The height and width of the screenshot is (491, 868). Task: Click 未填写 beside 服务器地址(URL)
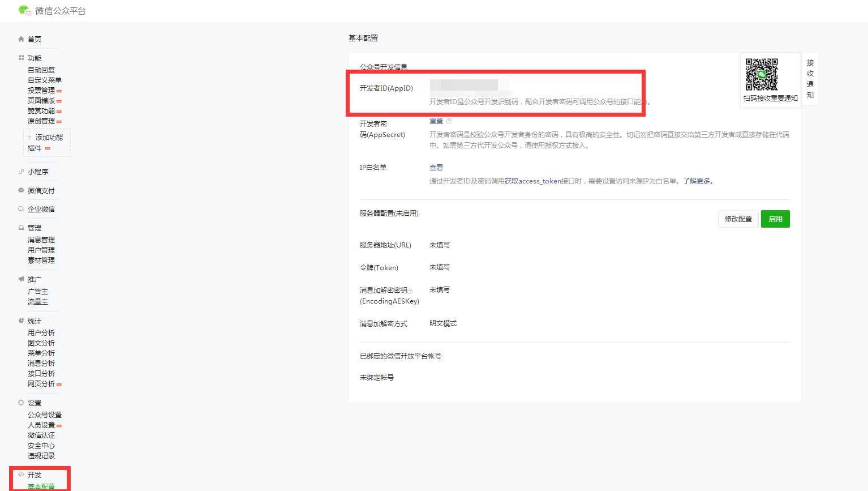440,245
